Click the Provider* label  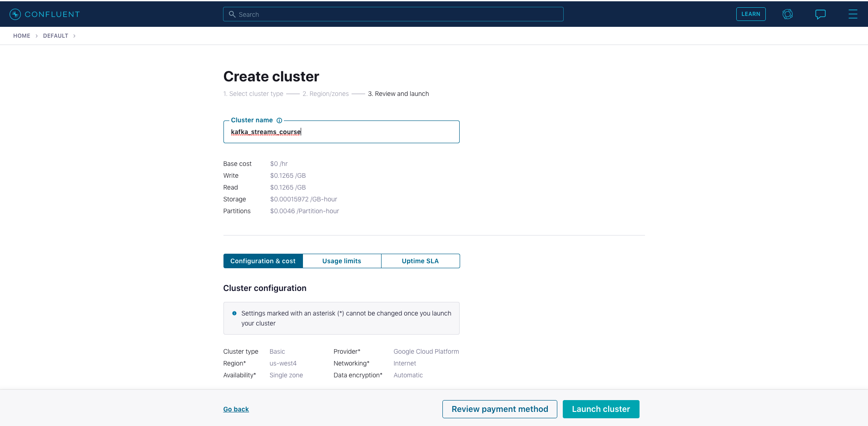[347, 351]
